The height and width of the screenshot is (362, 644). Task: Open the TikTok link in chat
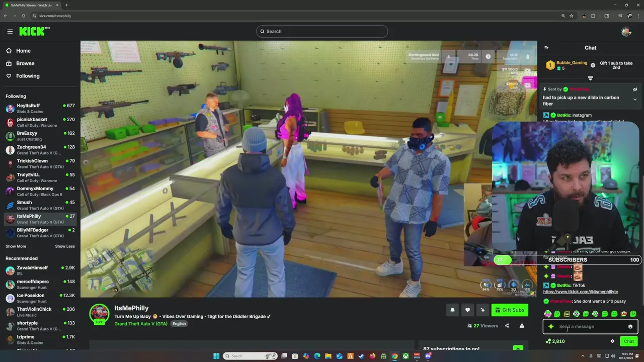click(x=581, y=292)
